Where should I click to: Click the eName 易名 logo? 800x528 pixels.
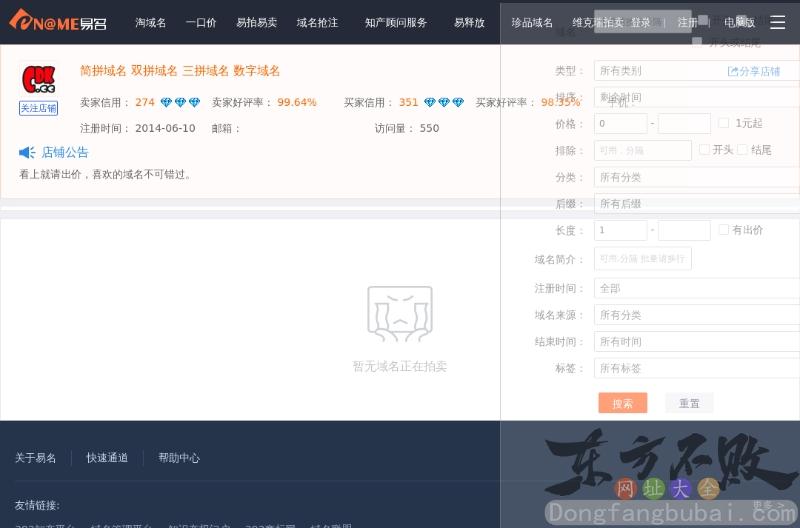tap(58, 20)
